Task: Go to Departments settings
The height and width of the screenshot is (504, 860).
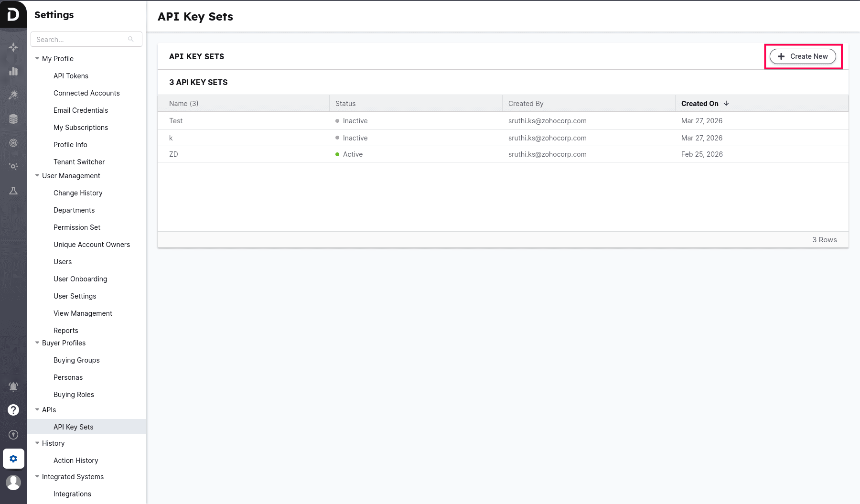Action: click(x=74, y=210)
